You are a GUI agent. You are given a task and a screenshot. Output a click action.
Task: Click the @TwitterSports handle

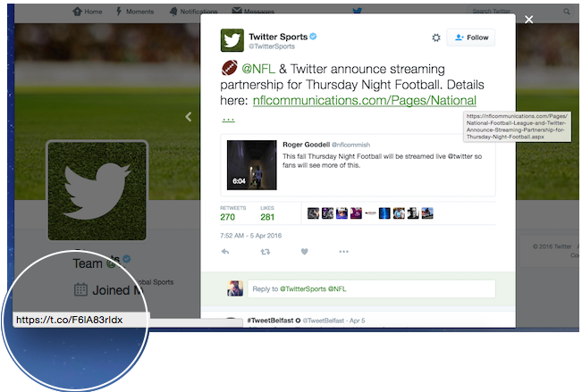272,46
